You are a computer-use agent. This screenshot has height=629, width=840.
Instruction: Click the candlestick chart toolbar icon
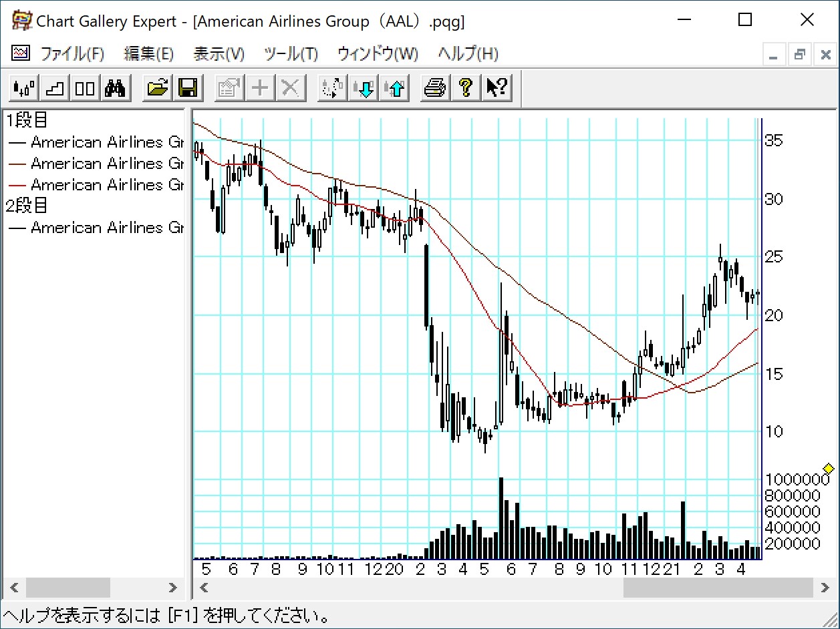pyautogui.click(x=24, y=88)
